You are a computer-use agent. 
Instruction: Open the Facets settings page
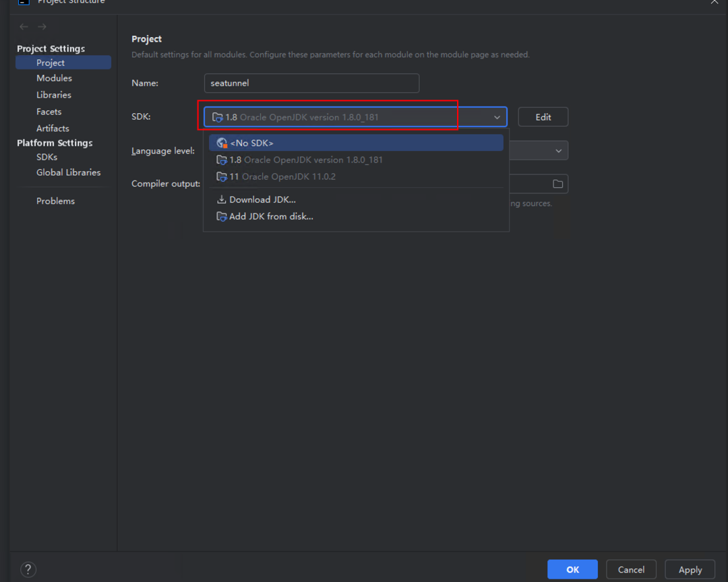(x=49, y=111)
